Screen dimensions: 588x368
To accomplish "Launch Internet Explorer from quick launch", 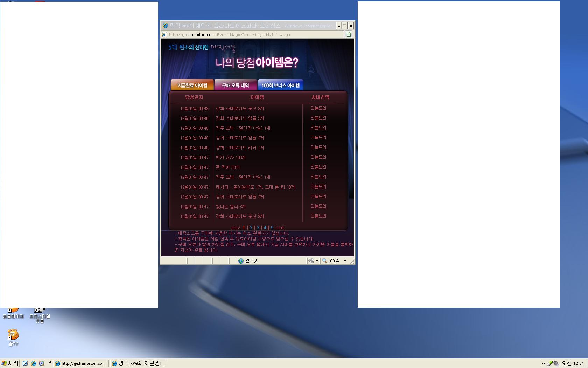I will (x=34, y=363).
